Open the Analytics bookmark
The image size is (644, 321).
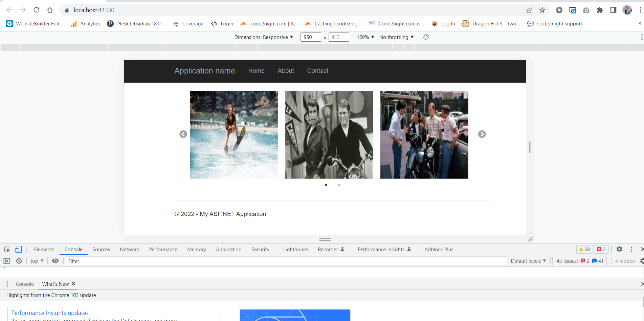point(85,23)
